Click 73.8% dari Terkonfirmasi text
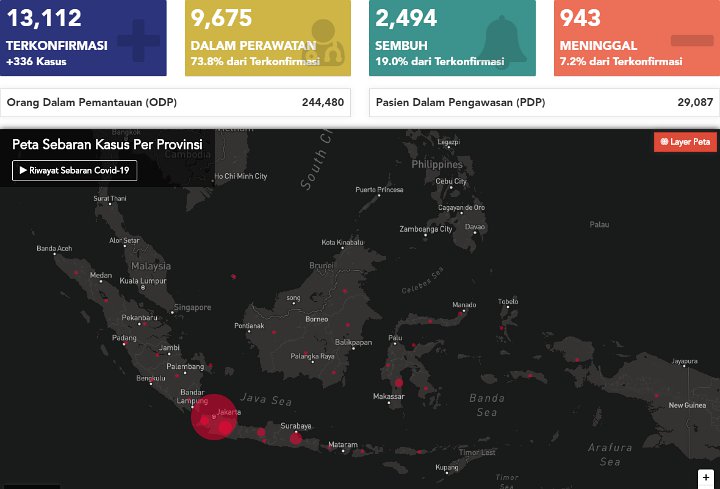This screenshot has height=489, width=720. tap(255, 61)
